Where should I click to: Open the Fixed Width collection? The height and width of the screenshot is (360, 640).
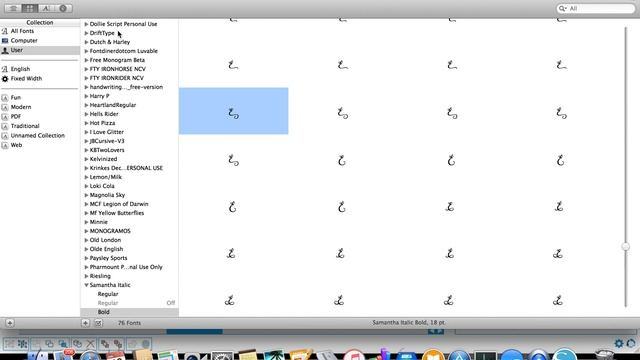pyautogui.click(x=26, y=78)
